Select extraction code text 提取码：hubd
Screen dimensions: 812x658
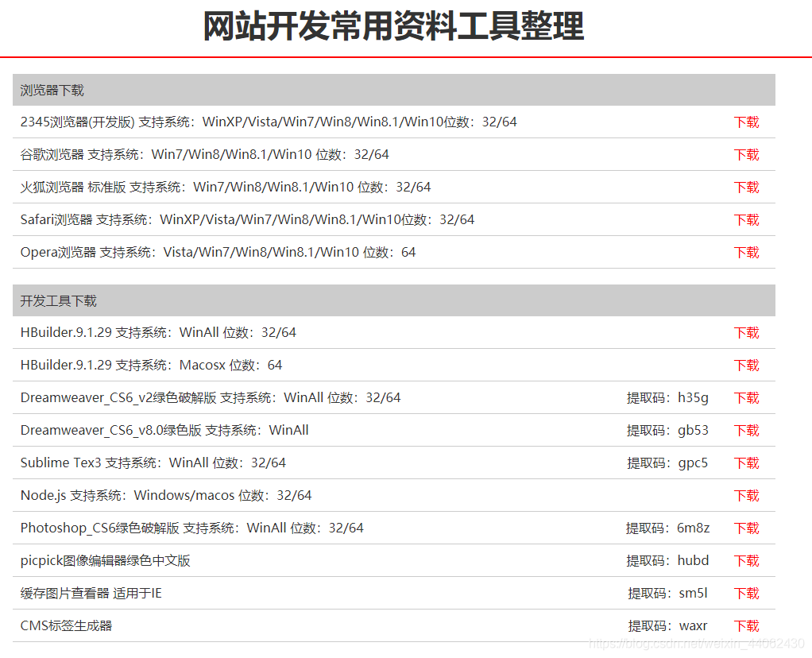click(x=667, y=560)
